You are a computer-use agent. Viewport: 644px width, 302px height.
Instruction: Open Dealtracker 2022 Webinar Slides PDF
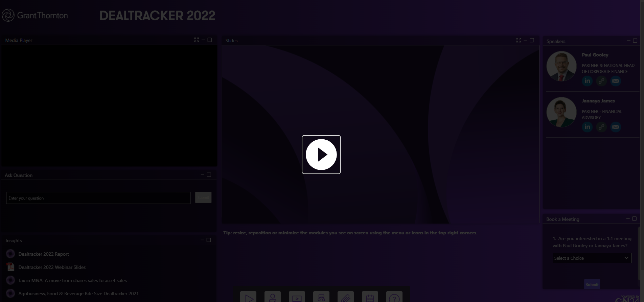[52, 267]
